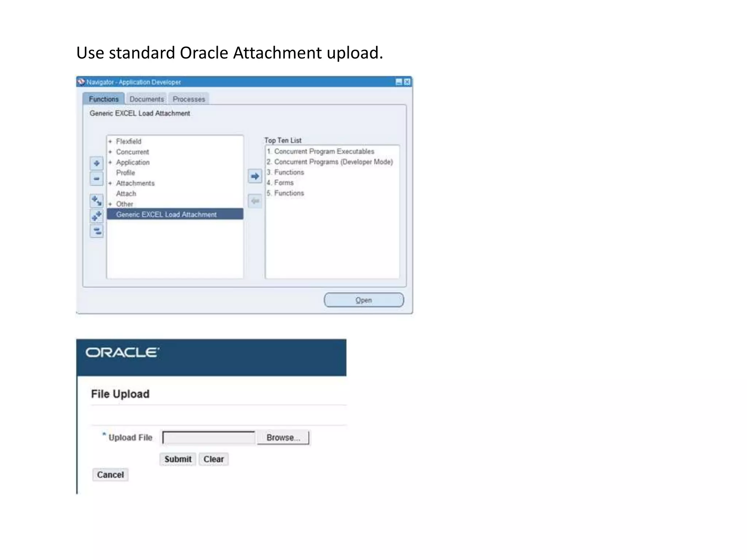Focus the Upload File text field
This screenshot has height=560, width=747.
click(x=209, y=437)
